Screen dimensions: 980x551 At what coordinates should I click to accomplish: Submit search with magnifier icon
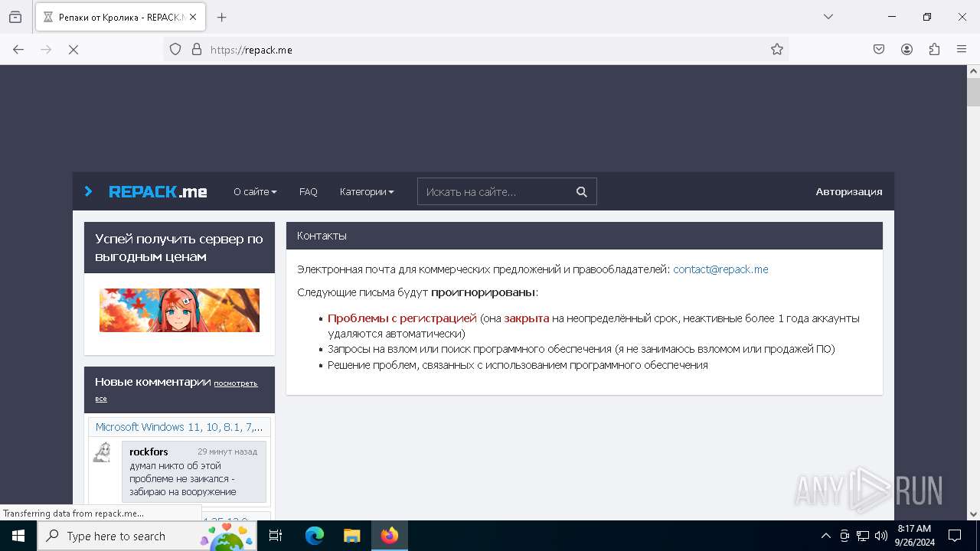tap(582, 191)
